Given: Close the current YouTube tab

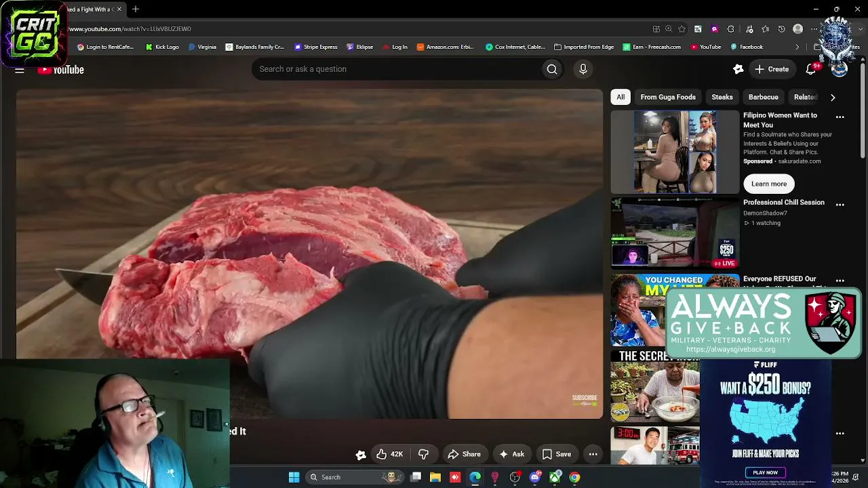Looking at the screenshot, I should click(119, 9).
